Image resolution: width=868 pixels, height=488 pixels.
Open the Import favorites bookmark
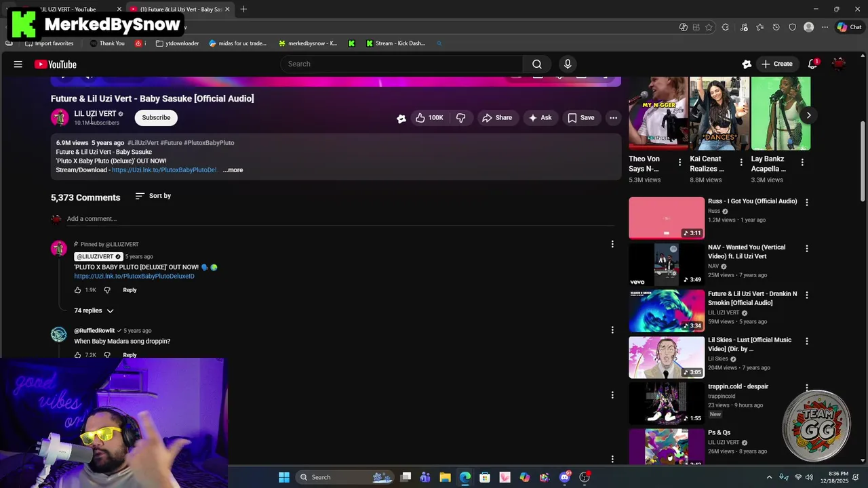[x=49, y=43]
